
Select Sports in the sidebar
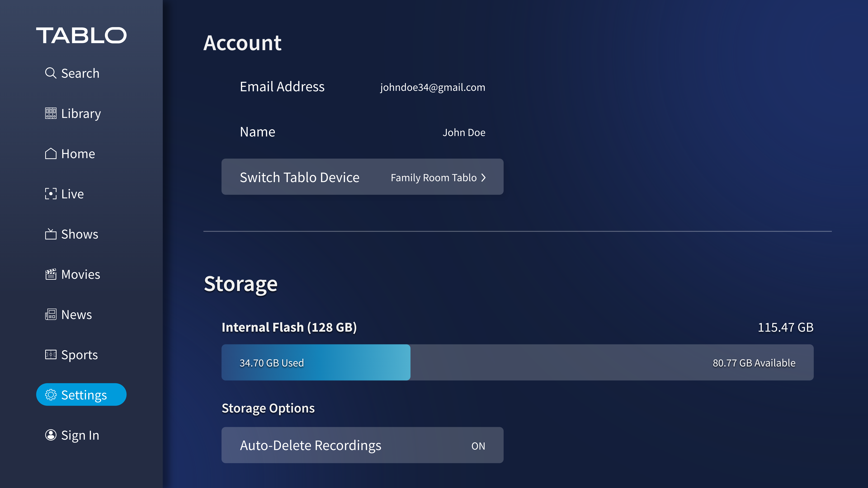click(x=71, y=355)
